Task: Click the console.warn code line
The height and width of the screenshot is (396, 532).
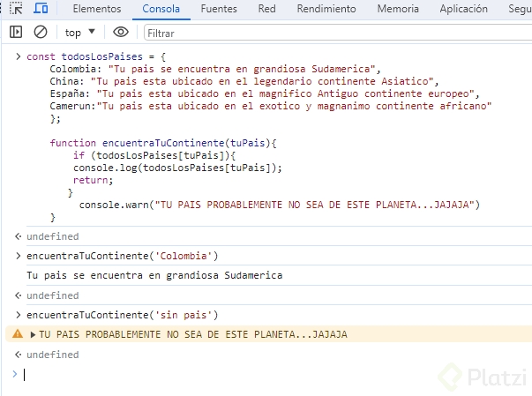Action: pyautogui.click(x=280, y=205)
